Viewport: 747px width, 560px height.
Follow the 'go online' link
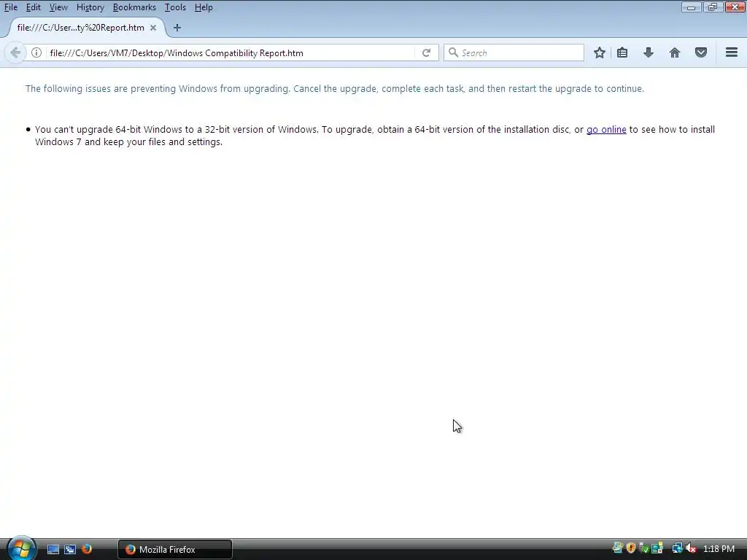606,130
